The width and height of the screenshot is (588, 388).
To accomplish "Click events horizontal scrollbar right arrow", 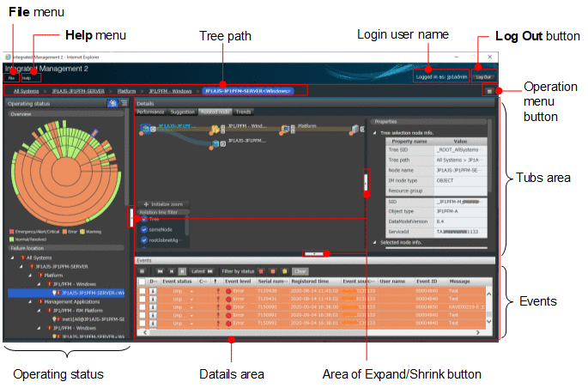I will point(478,332).
